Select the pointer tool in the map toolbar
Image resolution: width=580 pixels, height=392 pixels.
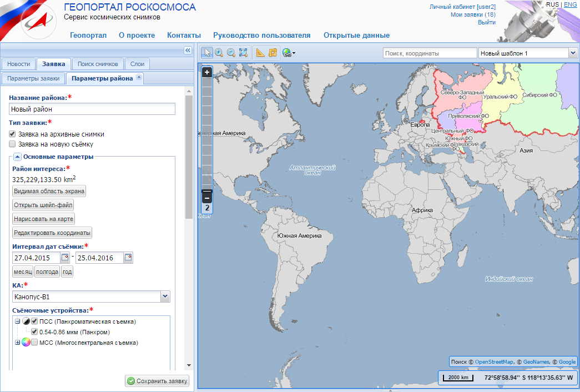(207, 53)
